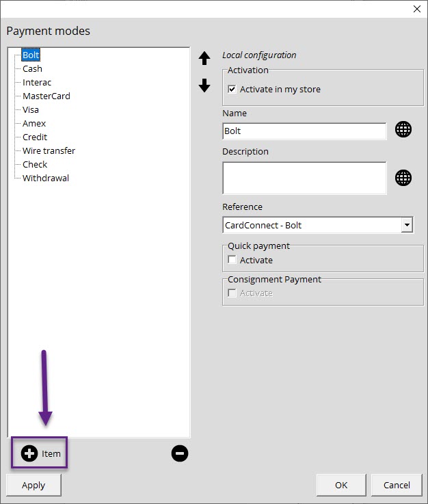This screenshot has width=428, height=504.
Task: Click the Name input field
Action: point(304,131)
